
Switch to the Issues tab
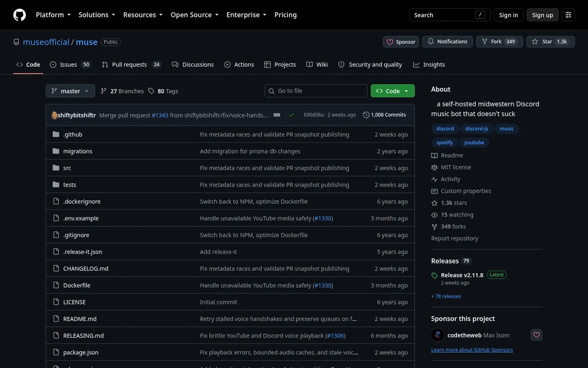pyautogui.click(x=70, y=64)
